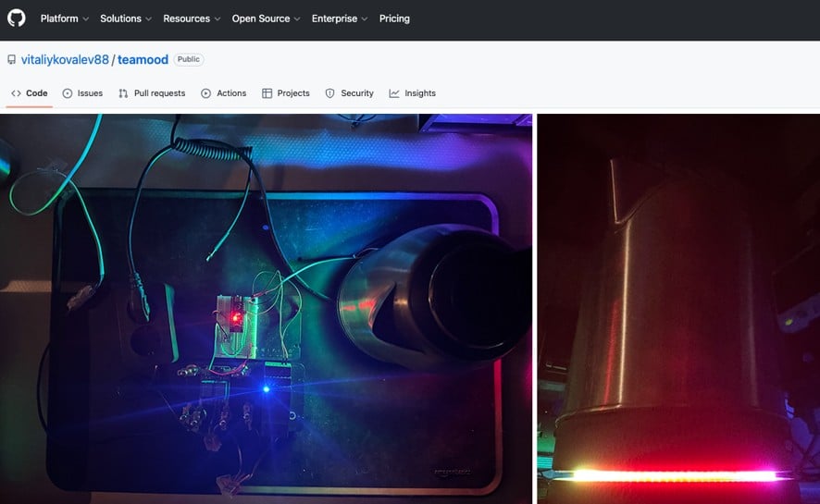Click the Code brackets icon
820x504 pixels.
(16, 93)
